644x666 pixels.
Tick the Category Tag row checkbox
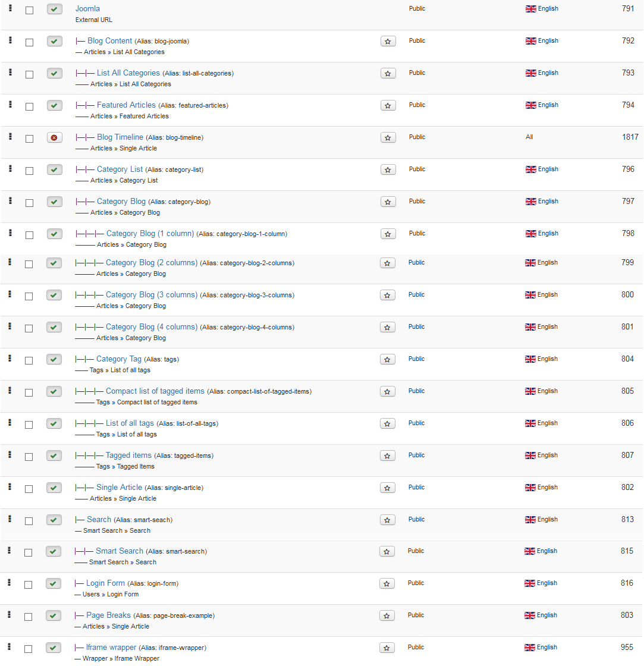click(x=29, y=360)
